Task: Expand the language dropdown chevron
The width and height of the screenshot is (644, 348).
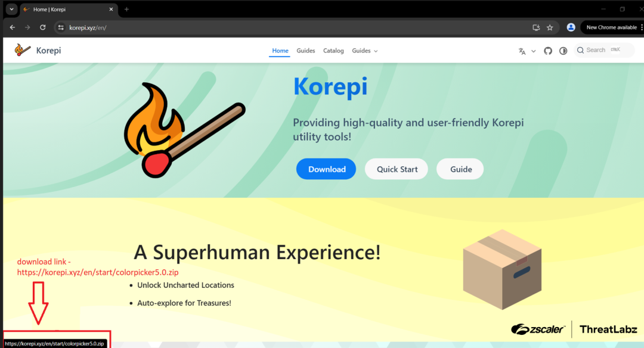Action: [x=534, y=51]
